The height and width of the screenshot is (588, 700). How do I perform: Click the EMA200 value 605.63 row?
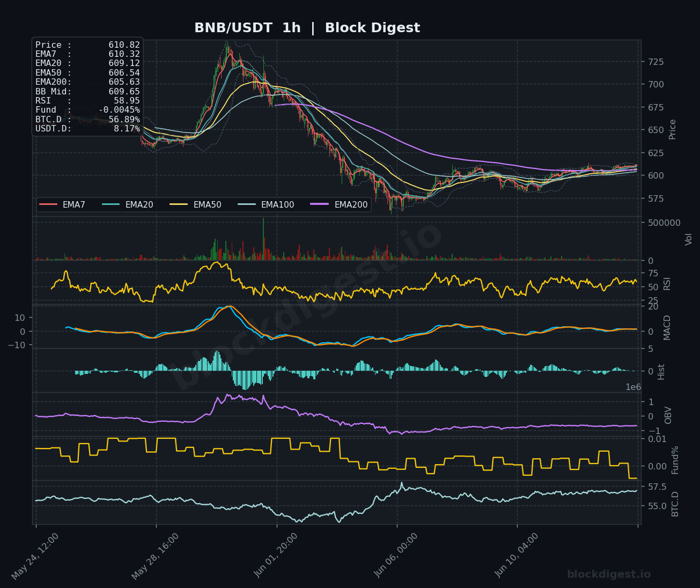click(x=87, y=82)
